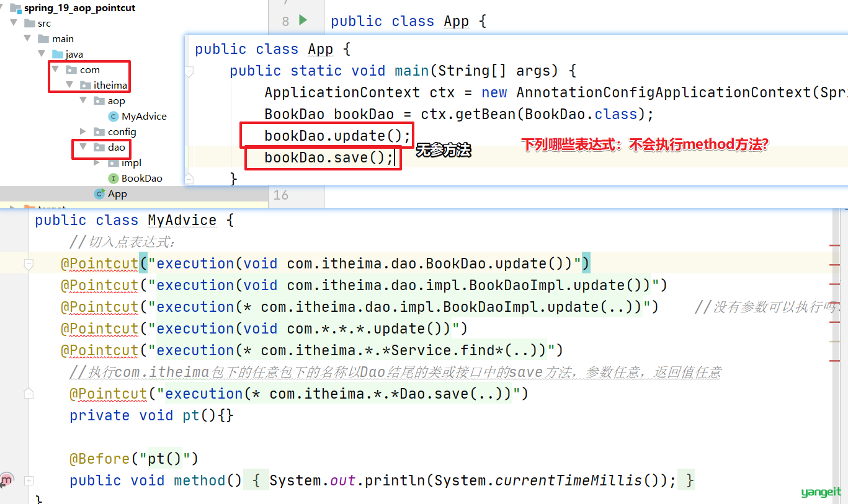This screenshot has width=848, height=504.
Task: Click the com package icon
Action: 71,70
